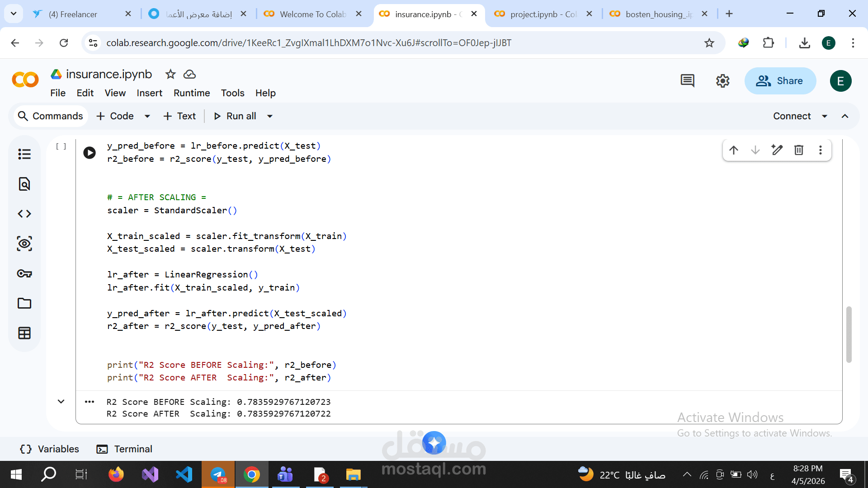Viewport: 868px width, 488px height.
Task: Click the Share button
Action: (x=780, y=81)
